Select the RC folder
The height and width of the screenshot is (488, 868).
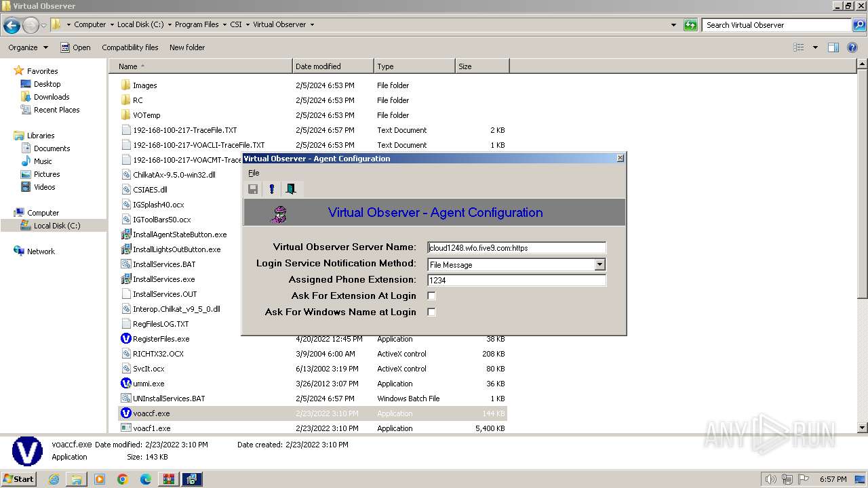click(x=138, y=100)
